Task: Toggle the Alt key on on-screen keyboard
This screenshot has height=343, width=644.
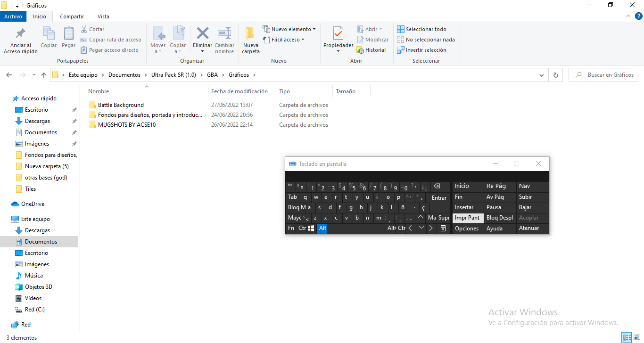Action: coord(322,228)
